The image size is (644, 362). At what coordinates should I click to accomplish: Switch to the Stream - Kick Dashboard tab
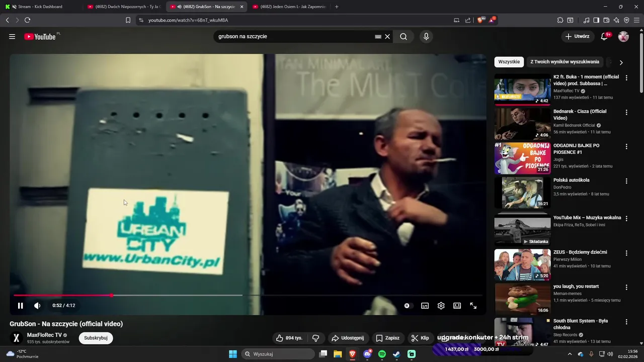(x=40, y=7)
